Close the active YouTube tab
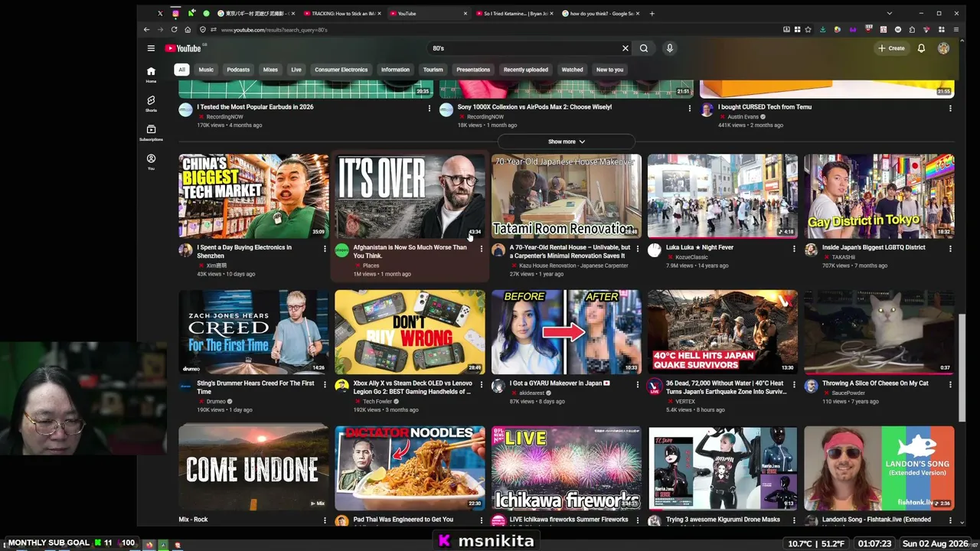 [x=465, y=13]
